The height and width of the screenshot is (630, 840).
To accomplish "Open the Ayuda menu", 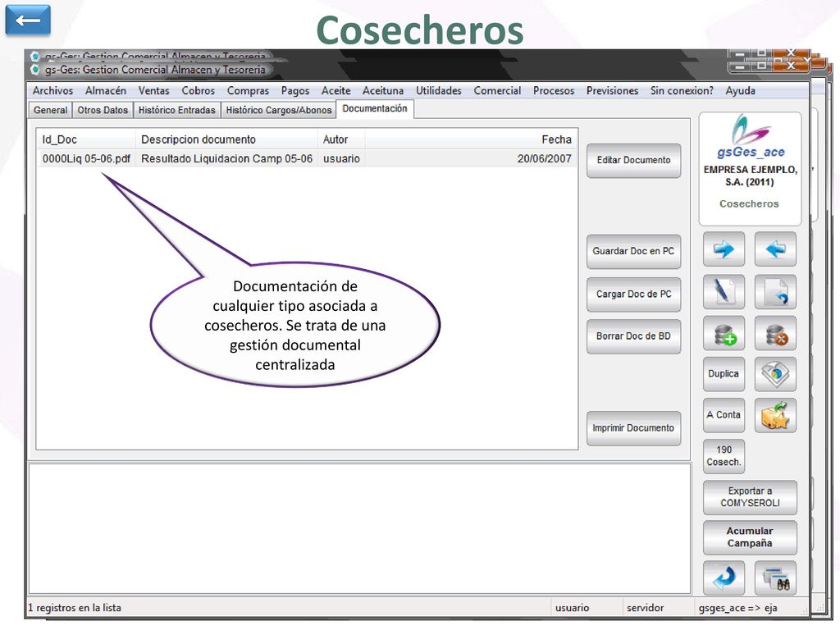I will click(x=741, y=90).
